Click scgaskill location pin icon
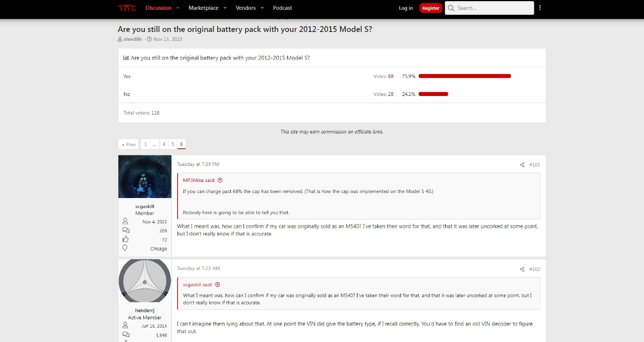Image resolution: width=644 pixels, height=342 pixels. (x=125, y=248)
